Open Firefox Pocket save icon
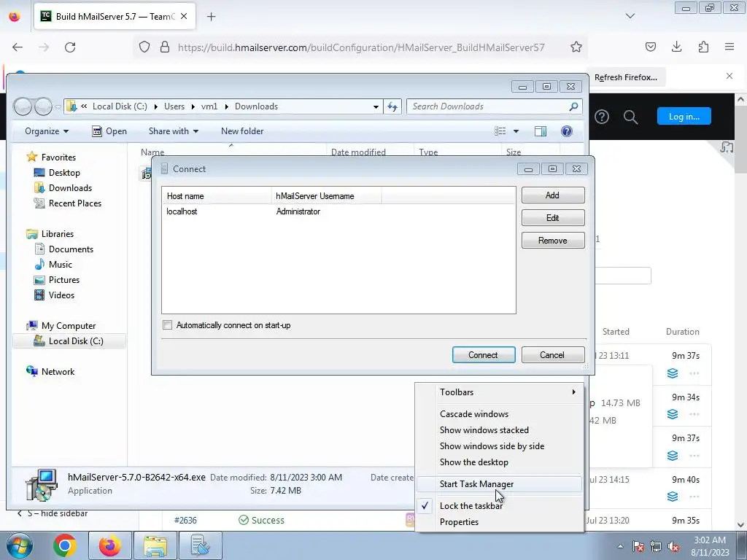The image size is (747, 560). tap(650, 47)
